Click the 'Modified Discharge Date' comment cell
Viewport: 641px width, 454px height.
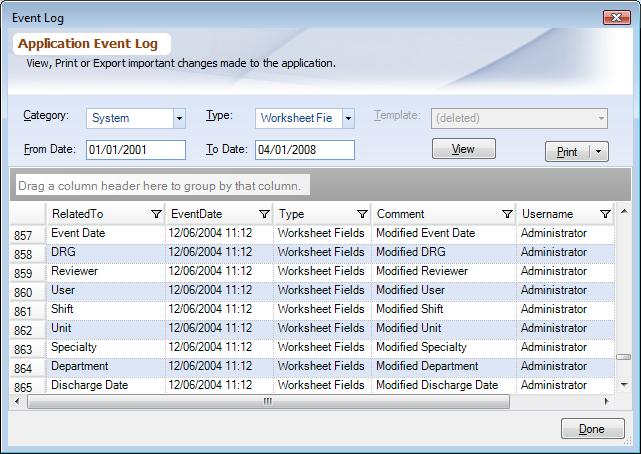pos(444,385)
